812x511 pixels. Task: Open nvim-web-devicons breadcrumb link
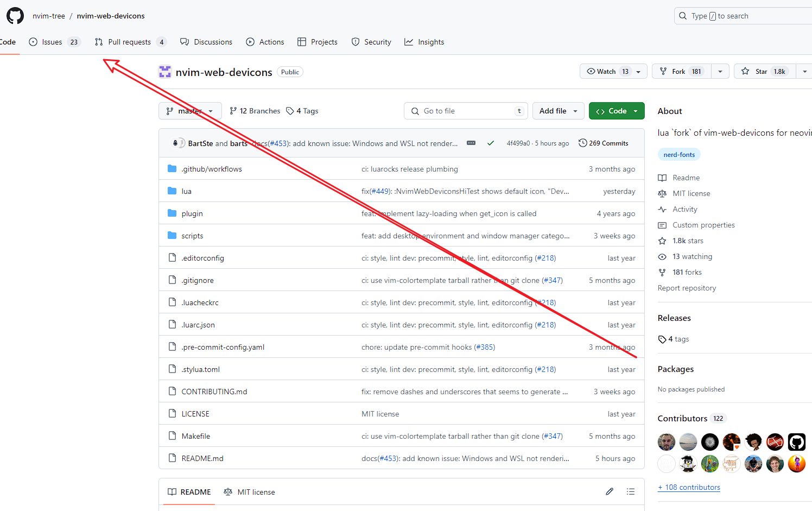point(111,16)
